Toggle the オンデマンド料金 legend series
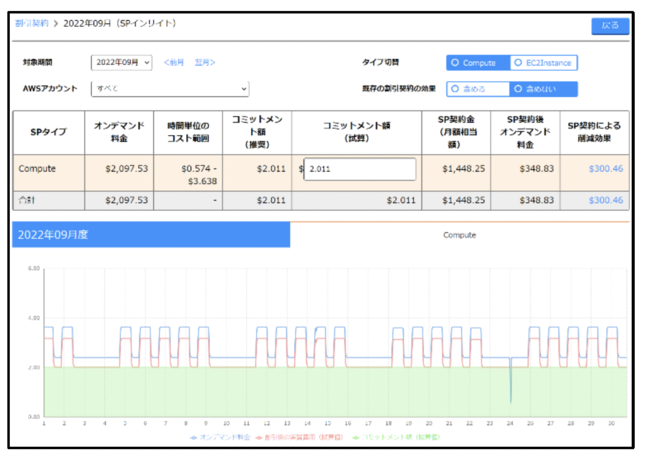650x473 pixels. pyautogui.click(x=220, y=437)
